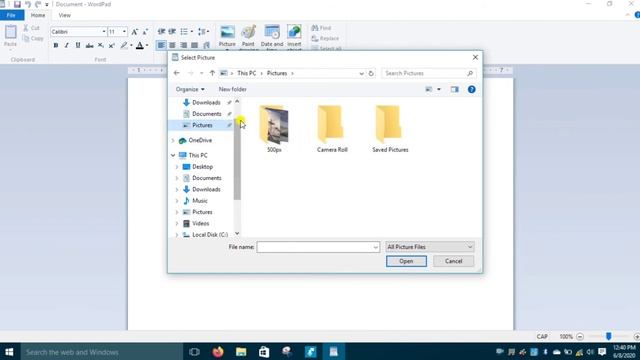Image resolution: width=640 pixels, height=360 pixels.
Task: Open the address bar history dropdown
Action: tap(361, 73)
